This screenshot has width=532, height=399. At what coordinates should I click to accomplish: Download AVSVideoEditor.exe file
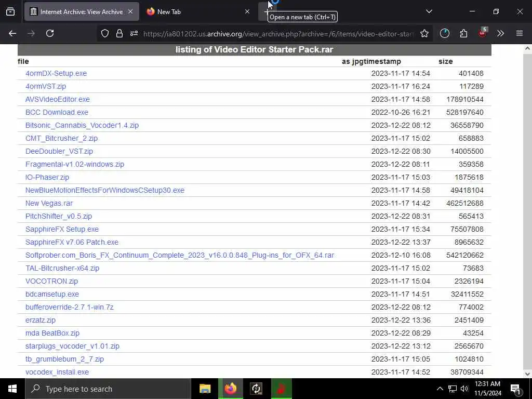[58, 99]
